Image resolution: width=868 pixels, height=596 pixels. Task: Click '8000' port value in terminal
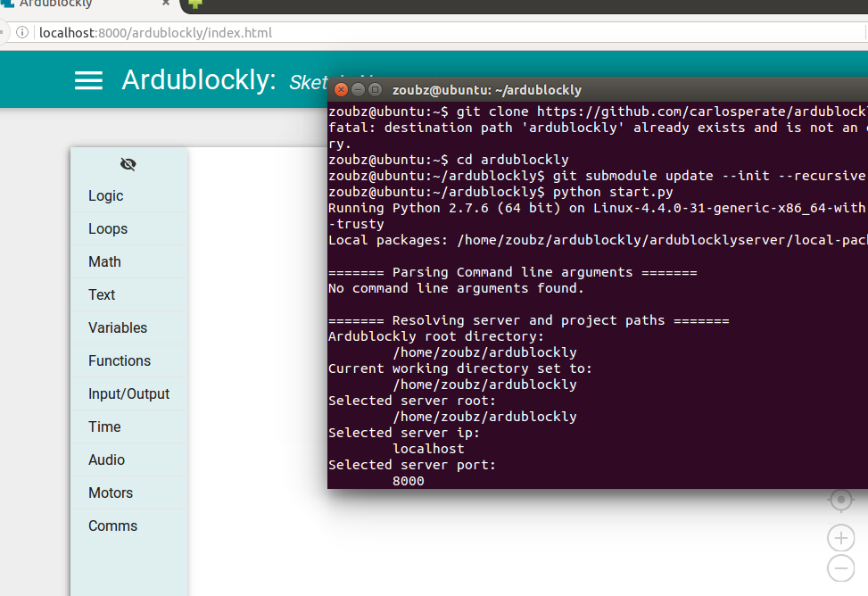pyautogui.click(x=408, y=481)
